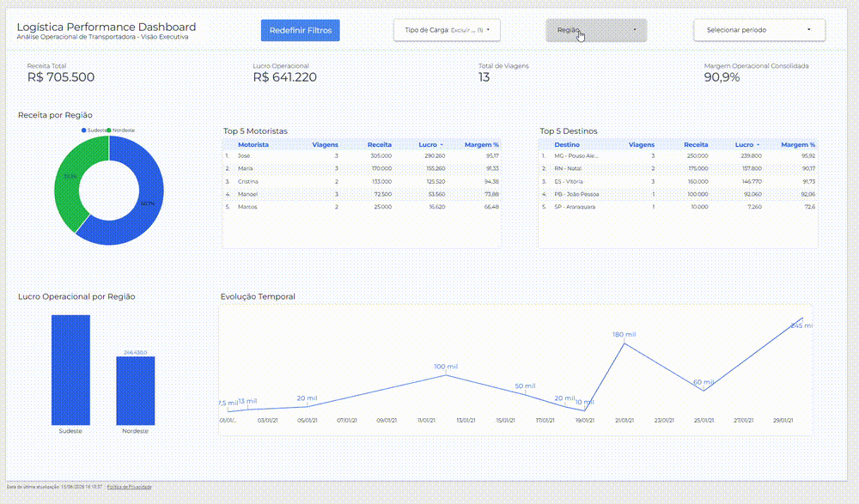Click the 60 mil data point in Evolução Temporal
859x504 pixels.
[704, 391]
